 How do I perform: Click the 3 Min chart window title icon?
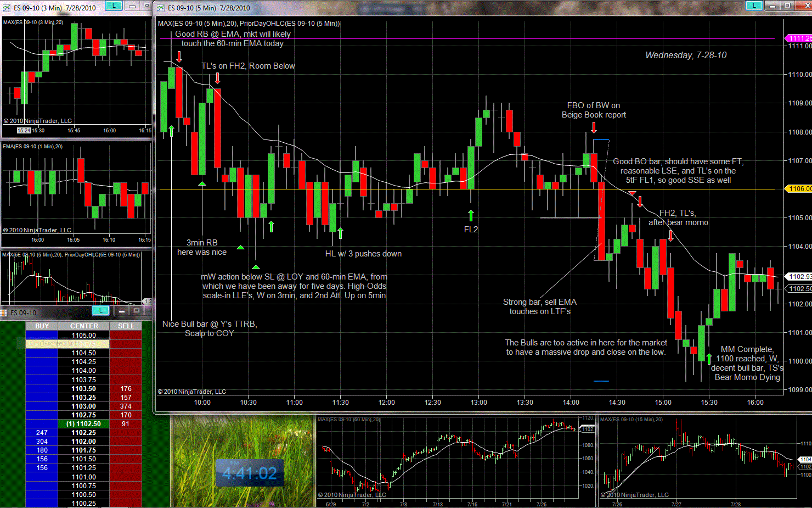click(7, 8)
